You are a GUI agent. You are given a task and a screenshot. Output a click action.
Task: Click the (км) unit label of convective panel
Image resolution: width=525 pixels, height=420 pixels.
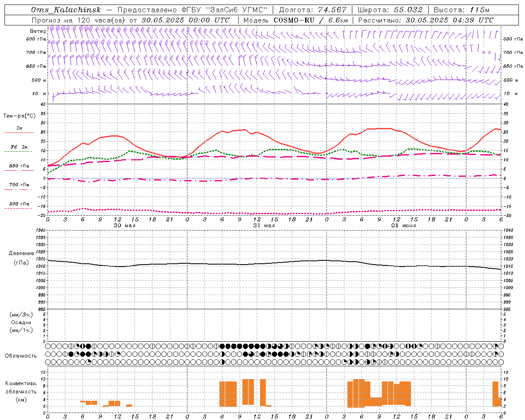[21, 399]
